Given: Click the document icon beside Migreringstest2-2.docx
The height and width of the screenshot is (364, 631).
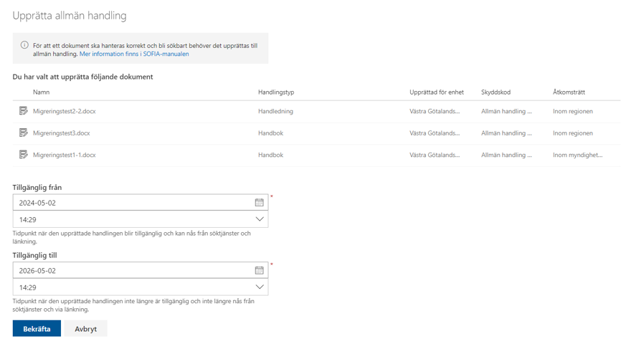Looking at the screenshot, I should click(23, 111).
